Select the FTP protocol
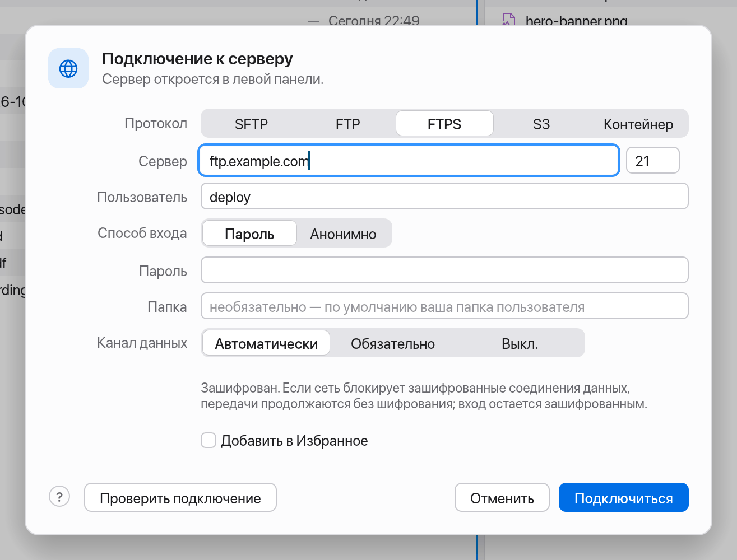Image resolution: width=737 pixels, height=560 pixels. pos(347,124)
